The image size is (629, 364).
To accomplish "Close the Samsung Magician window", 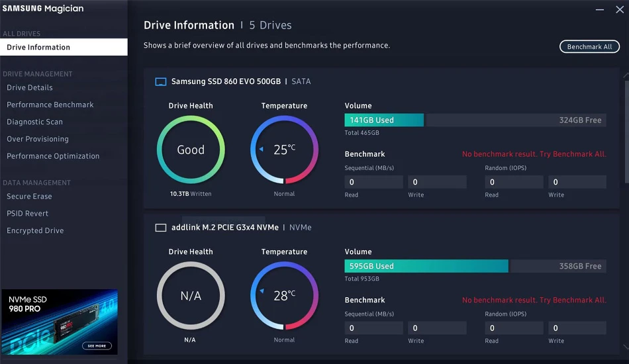I will coord(620,10).
